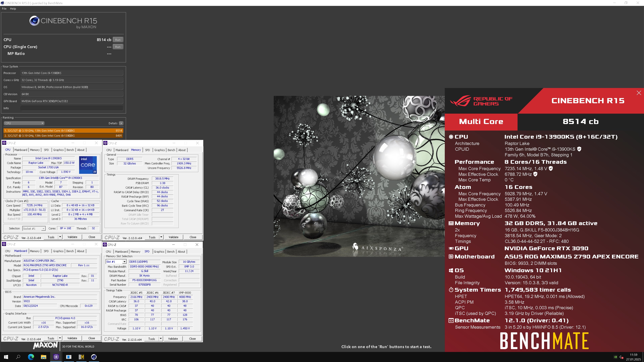The width and height of the screenshot is (644, 362).
Task: Click the GFX Board field
Action: 72,101
